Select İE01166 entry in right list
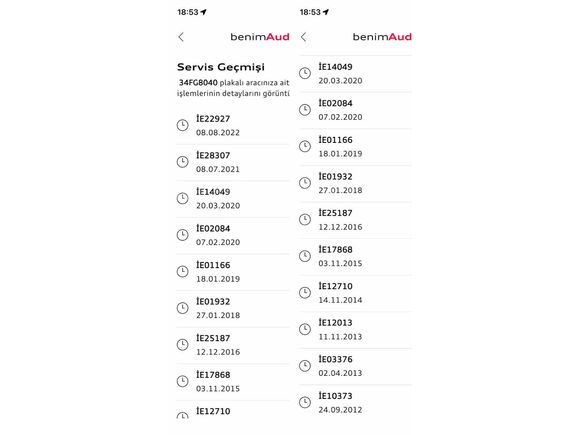 pos(355,147)
